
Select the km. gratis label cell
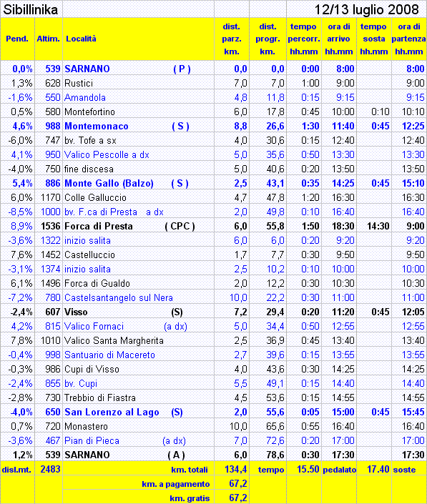click(138, 498)
